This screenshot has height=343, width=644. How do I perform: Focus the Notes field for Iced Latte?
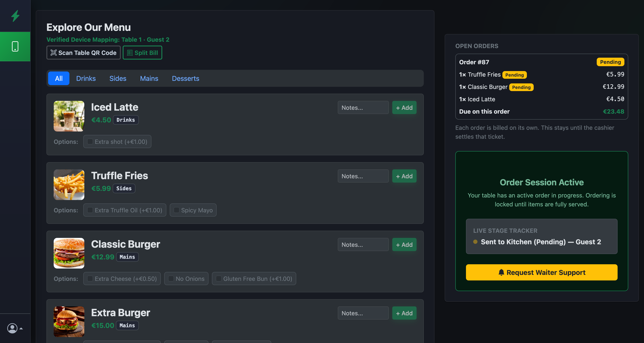363,108
